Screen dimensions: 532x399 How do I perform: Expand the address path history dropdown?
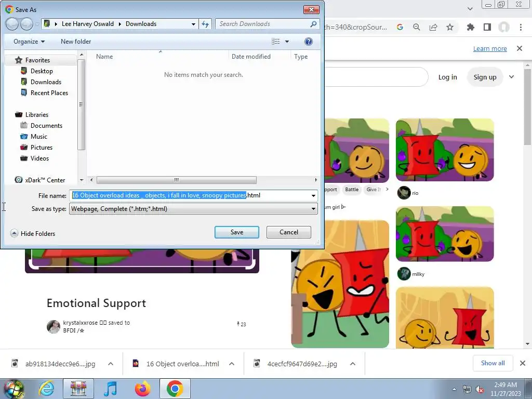coord(193,24)
